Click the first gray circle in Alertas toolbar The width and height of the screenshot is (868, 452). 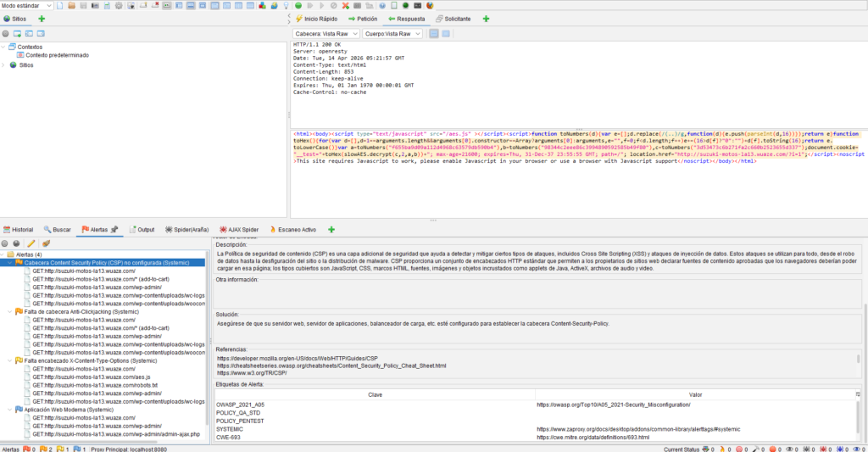pos(5,243)
